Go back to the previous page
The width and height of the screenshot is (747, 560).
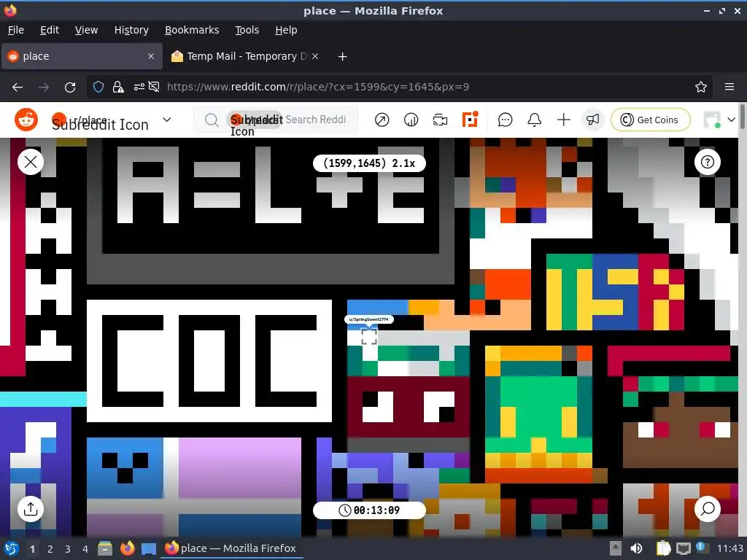click(18, 87)
